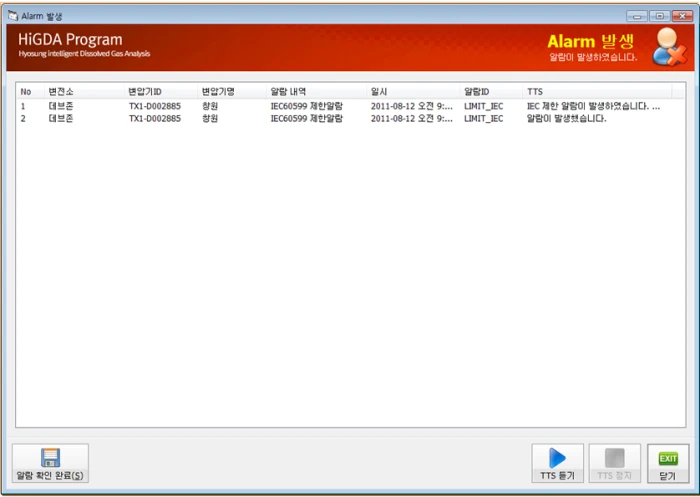Play TTS with the blue arrow button
This screenshot has height=497, width=700.
pos(557,463)
